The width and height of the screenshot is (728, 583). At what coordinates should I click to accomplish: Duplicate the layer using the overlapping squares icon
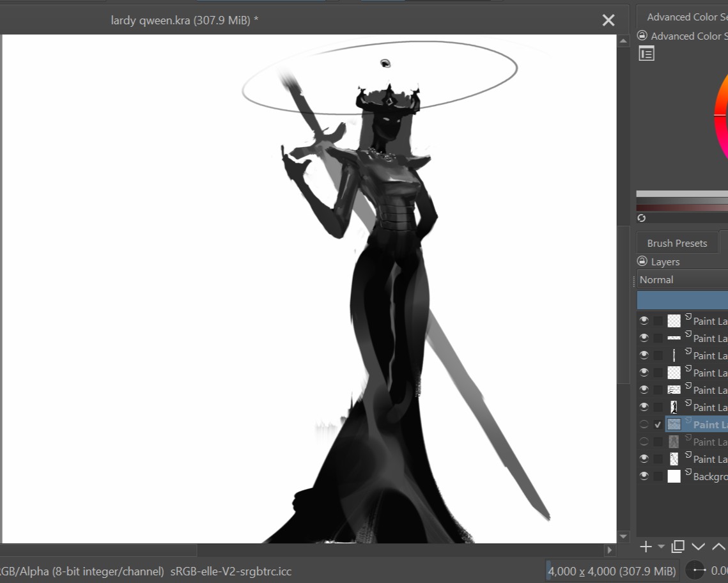tap(678, 547)
